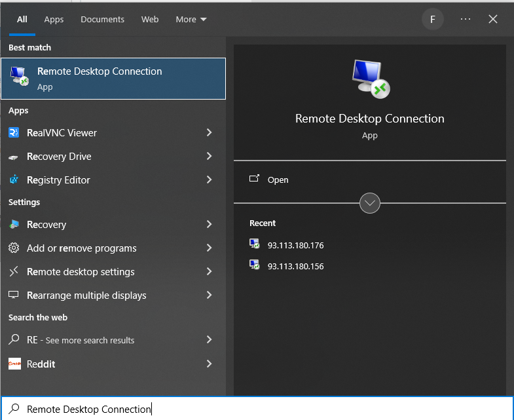This screenshot has height=420, width=514.
Task: Click the Recovery settings icon
Action: click(x=14, y=225)
